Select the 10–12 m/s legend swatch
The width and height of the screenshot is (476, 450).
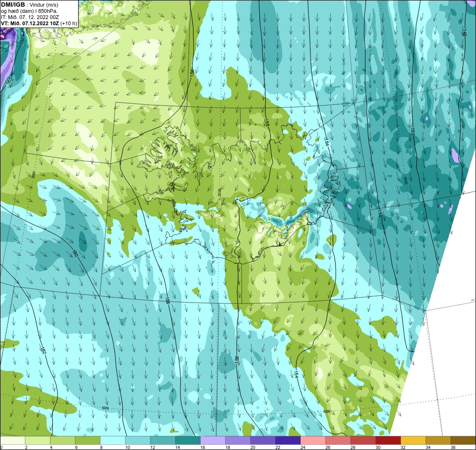coord(138,440)
